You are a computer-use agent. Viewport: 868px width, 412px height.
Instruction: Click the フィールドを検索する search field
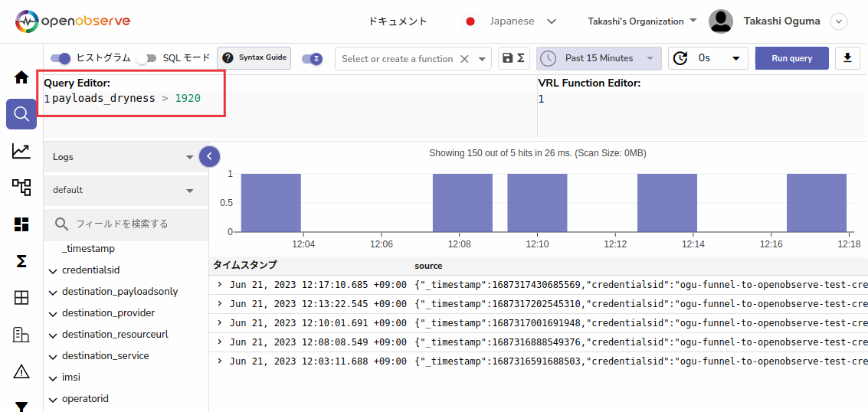click(x=126, y=224)
